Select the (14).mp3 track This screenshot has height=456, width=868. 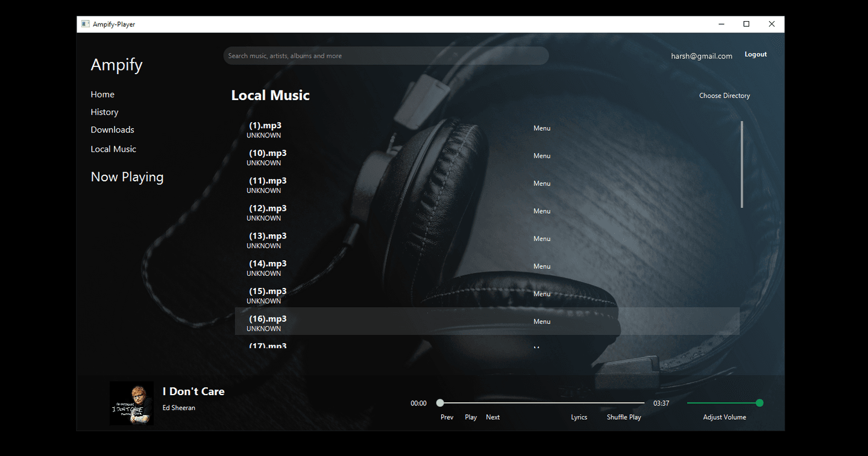point(487,266)
